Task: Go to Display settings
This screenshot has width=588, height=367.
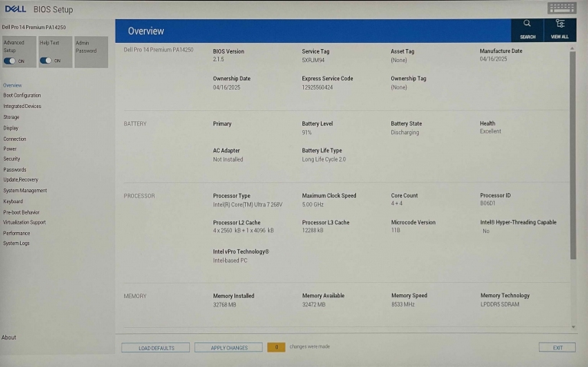Action: tap(11, 128)
